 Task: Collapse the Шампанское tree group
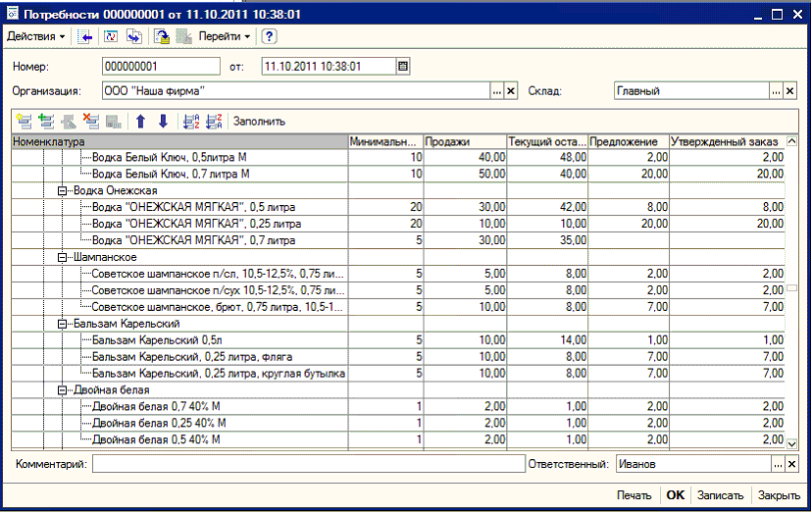pyautogui.click(x=63, y=256)
